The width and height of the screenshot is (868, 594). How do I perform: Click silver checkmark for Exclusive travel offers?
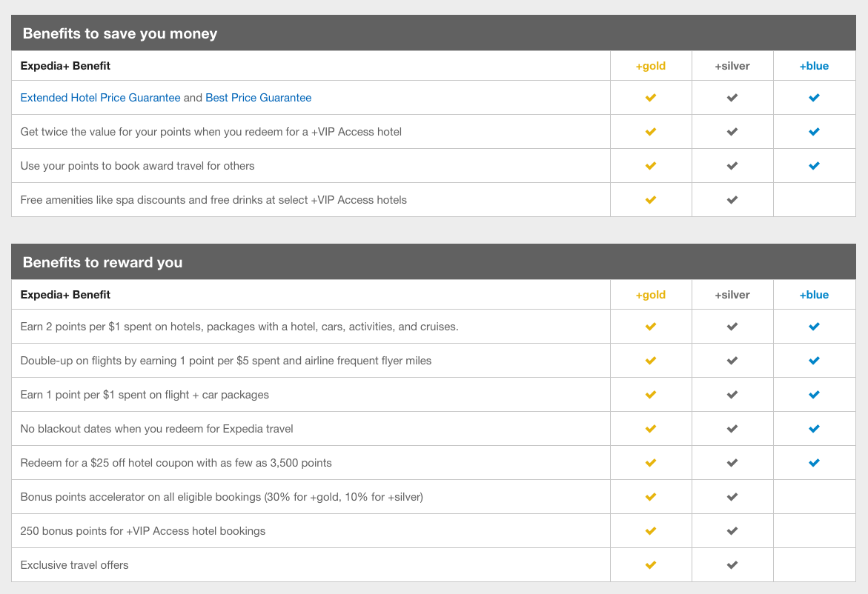tap(732, 564)
